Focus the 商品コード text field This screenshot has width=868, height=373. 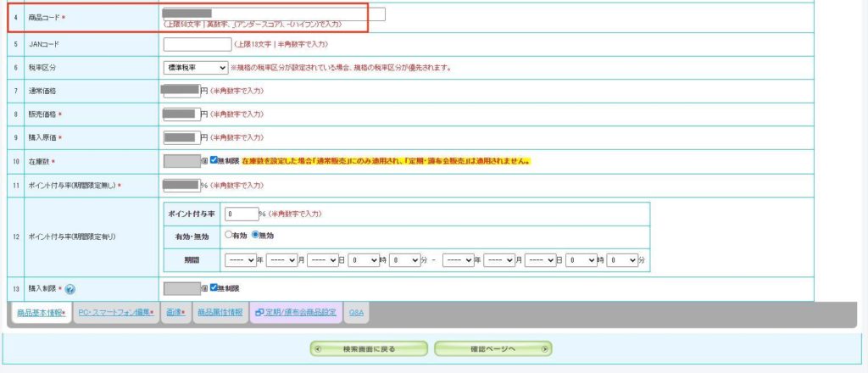coord(273,14)
